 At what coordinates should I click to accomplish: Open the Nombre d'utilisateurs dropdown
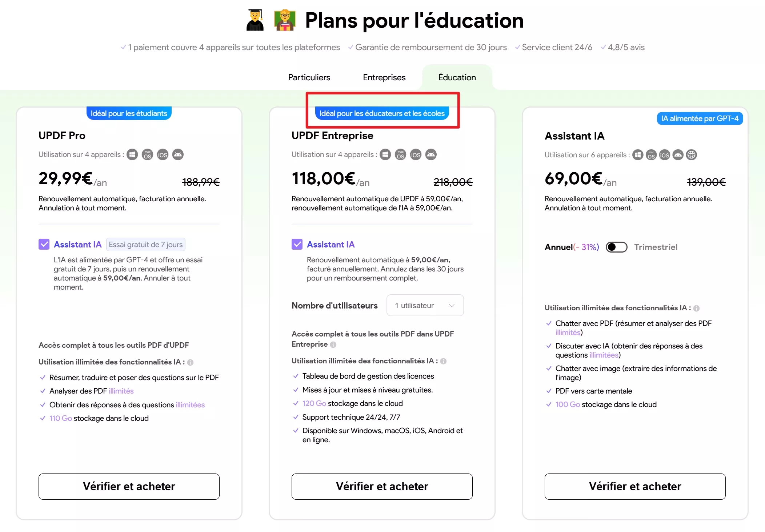tap(425, 305)
